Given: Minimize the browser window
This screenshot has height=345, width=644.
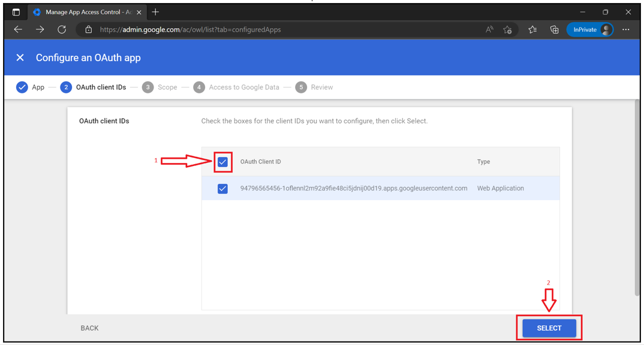Looking at the screenshot, I should 582,13.
